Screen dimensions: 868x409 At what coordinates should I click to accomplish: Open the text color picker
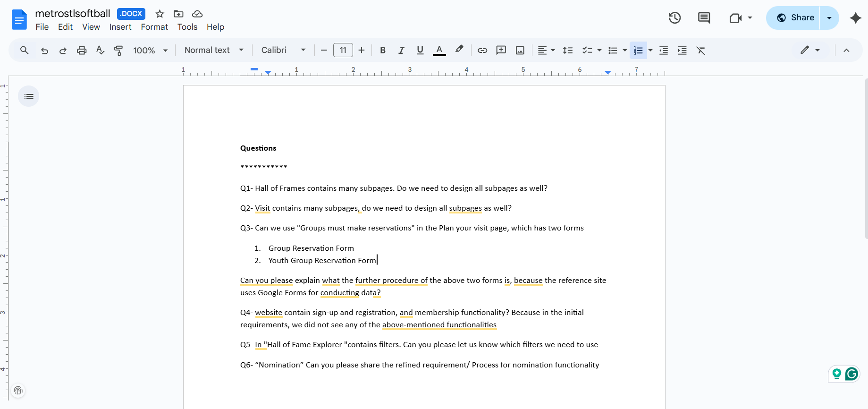(x=439, y=51)
